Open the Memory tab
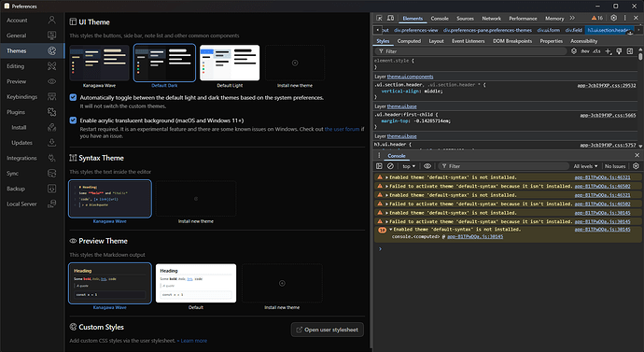The height and width of the screenshot is (352, 644). tap(554, 19)
